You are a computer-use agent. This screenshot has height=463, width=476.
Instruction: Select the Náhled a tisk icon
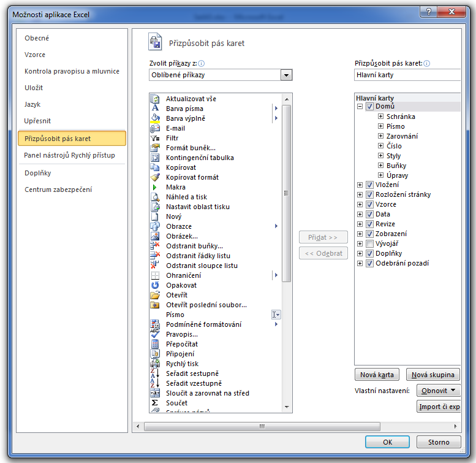click(155, 197)
